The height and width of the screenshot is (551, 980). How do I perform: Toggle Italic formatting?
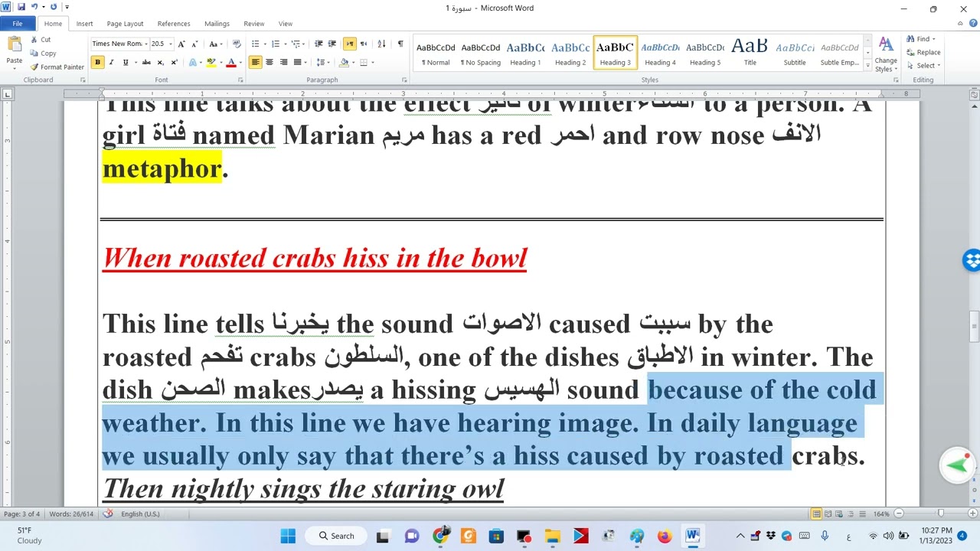(111, 62)
